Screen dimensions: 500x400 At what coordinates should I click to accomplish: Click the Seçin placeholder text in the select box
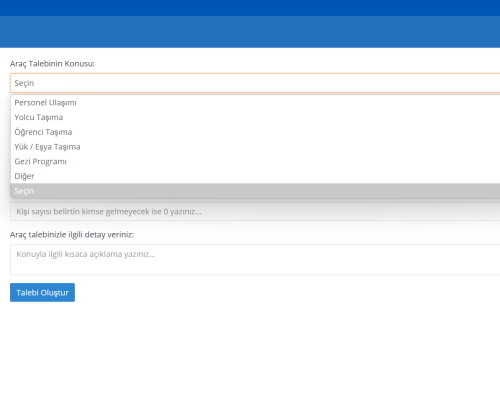coord(24,83)
